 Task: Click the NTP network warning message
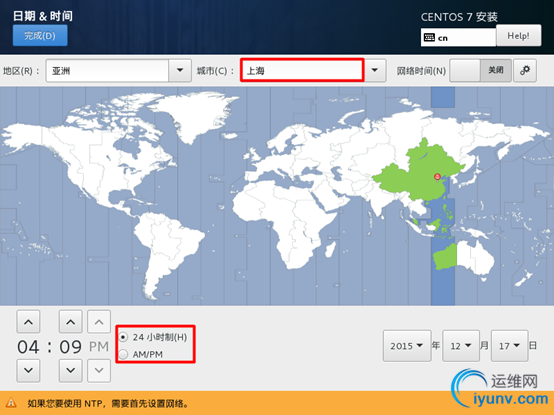tap(108, 403)
